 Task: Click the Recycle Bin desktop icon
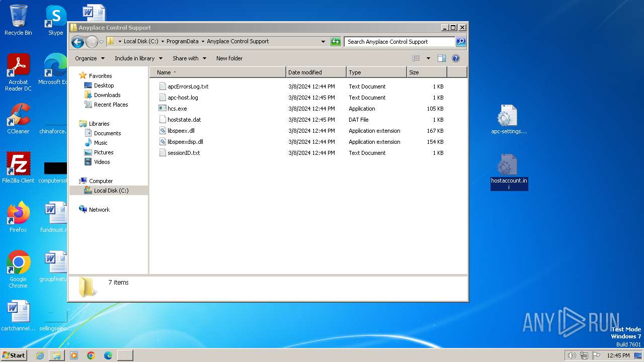coord(18,20)
